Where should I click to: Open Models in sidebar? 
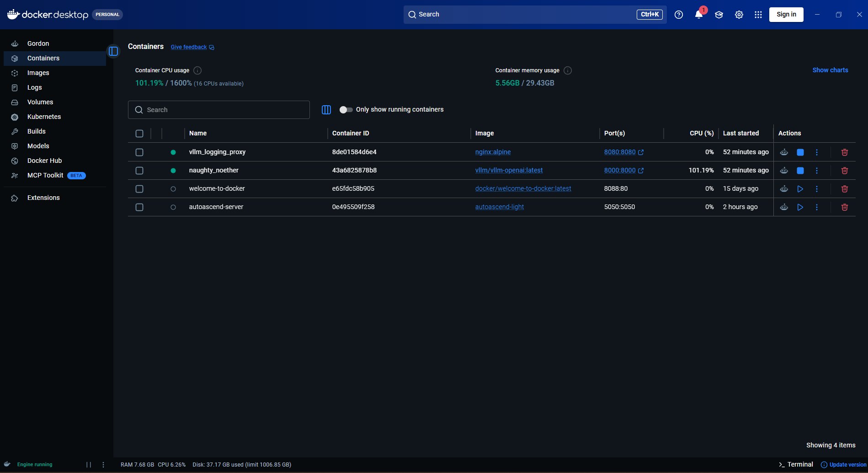coord(55,146)
